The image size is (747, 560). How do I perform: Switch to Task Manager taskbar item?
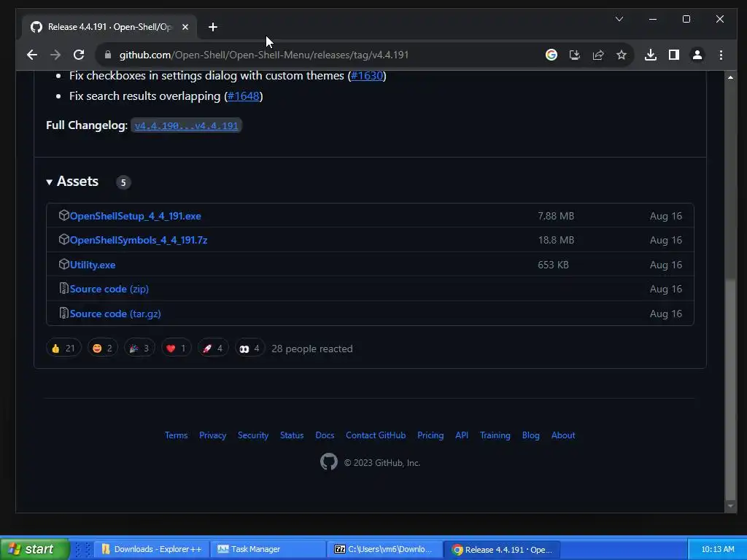[x=268, y=549]
